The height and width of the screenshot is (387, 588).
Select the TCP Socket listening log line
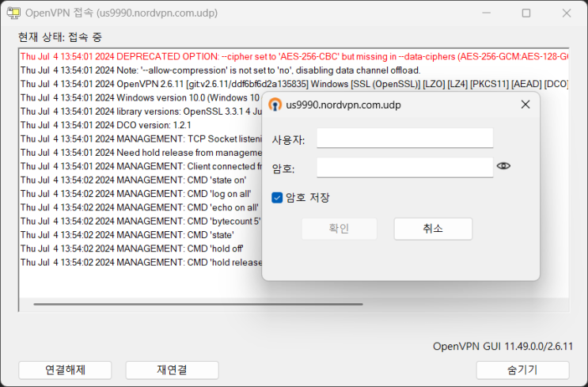click(x=141, y=138)
